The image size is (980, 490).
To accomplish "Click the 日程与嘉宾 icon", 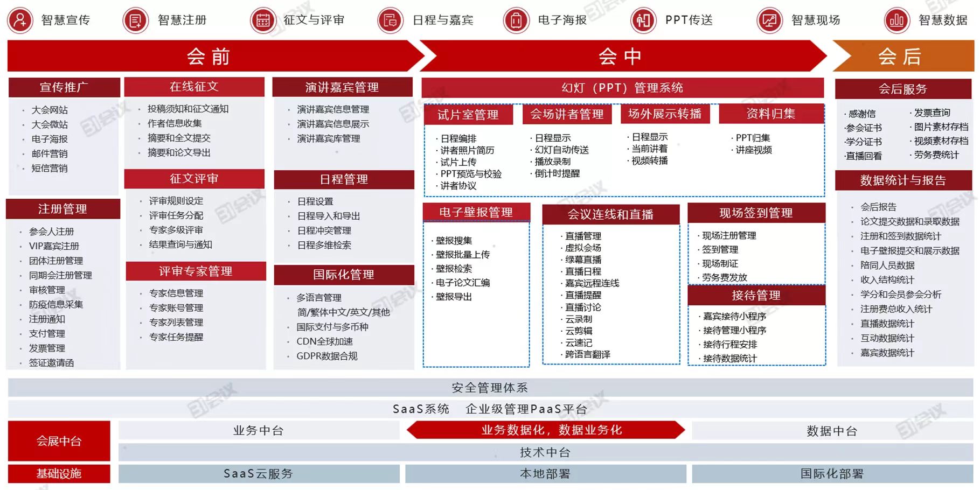I will pyautogui.click(x=390, y=20).
